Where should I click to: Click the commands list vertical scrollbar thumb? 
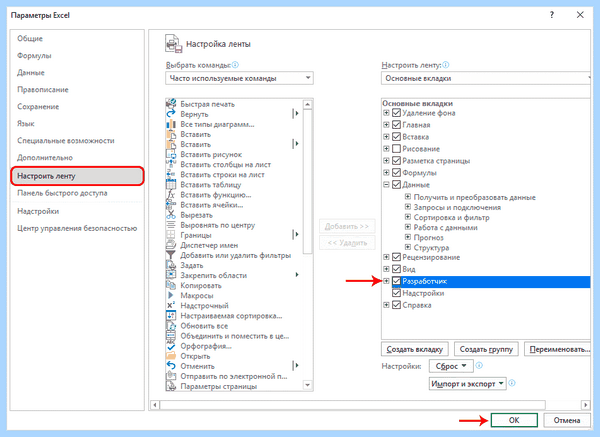pyautogui.click(x=308, y=181)
